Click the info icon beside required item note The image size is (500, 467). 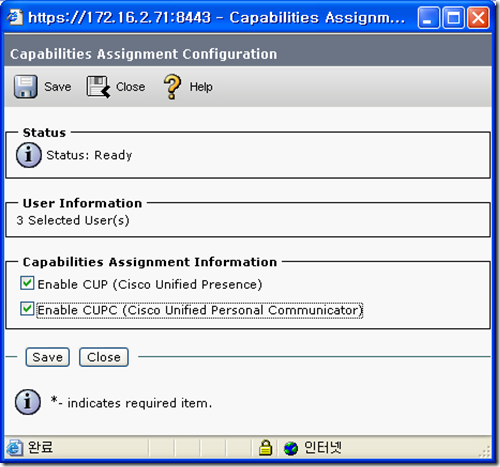pos(28,402)
